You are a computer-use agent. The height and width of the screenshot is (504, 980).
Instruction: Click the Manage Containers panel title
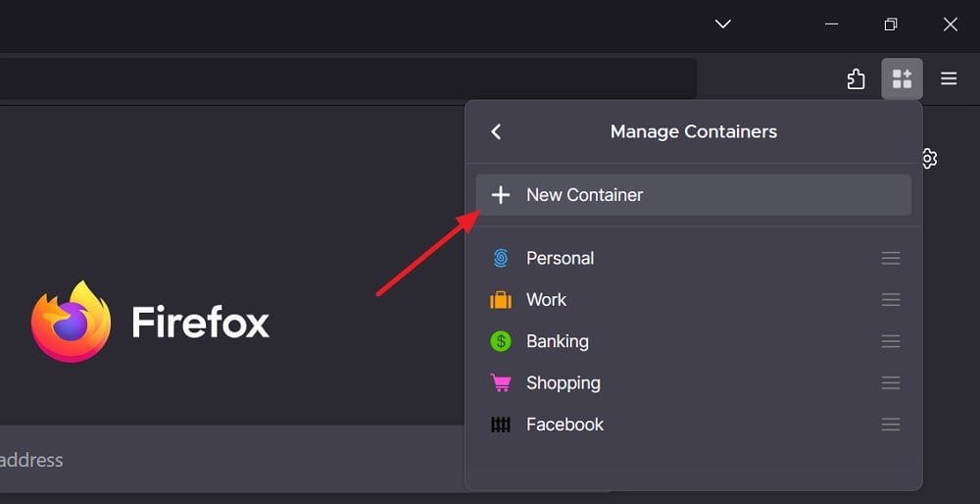[694, 131]
